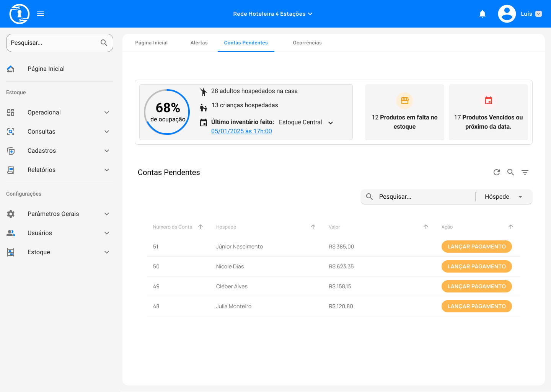Click the filter list icon
The width and height of the screenshot is (551, 392).
point(525,172)
